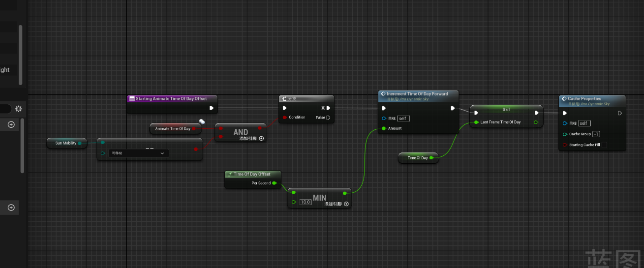Click the 目标 pin on Increment Time Of Day Forward
The height and width of the screenshot is (268, 644).
click(x=384, y=119)
